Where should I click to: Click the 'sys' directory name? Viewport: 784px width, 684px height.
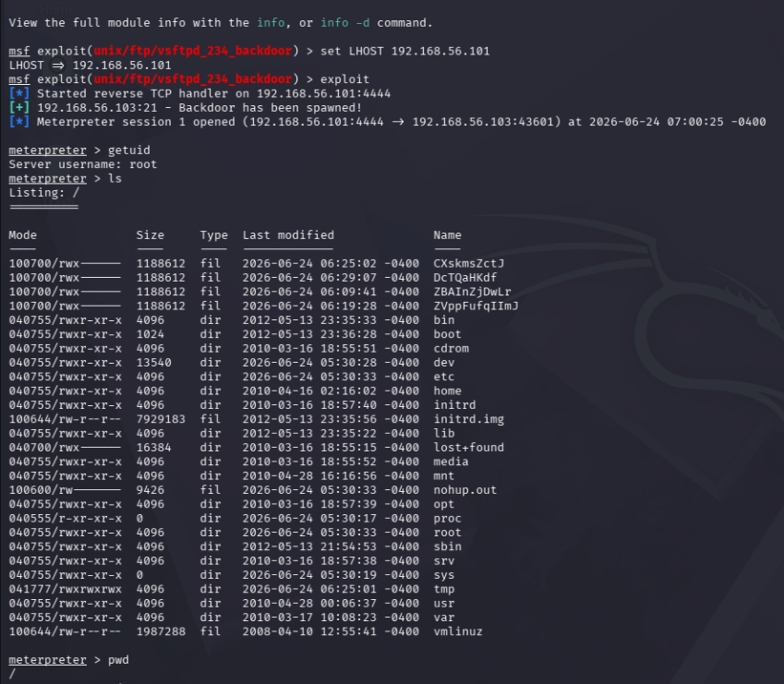pyautogui.click(x=444, y=575)
